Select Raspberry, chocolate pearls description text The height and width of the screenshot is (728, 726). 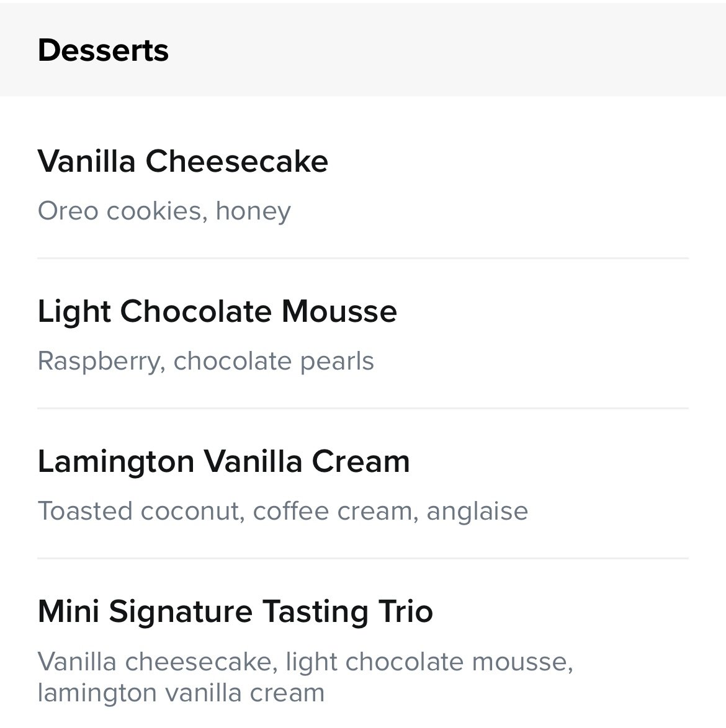(x=206, y=362)
